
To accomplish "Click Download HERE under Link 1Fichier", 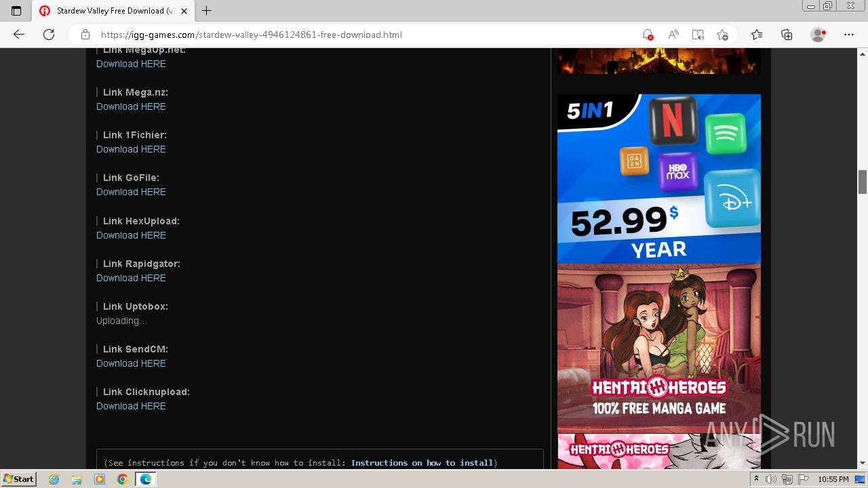I will coord(131,149).
